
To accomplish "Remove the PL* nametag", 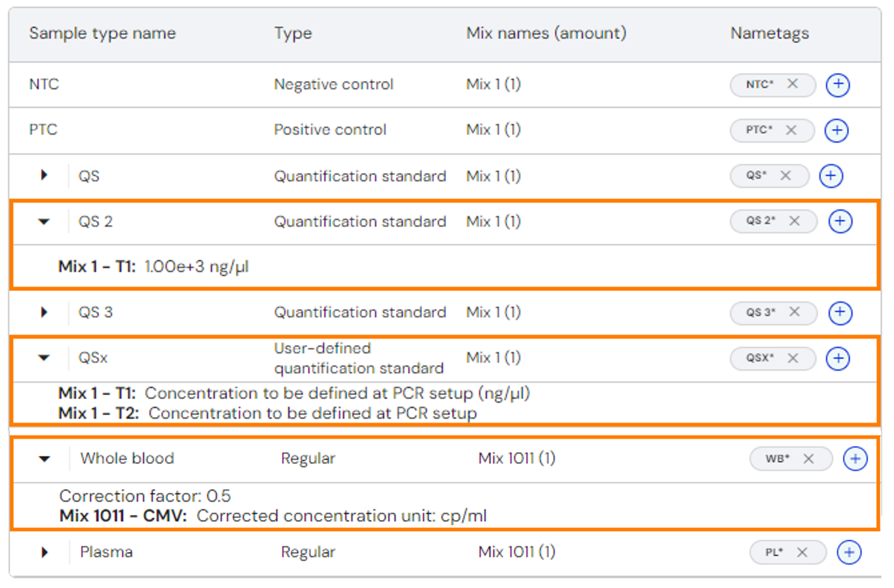I will tap(802, 552).
